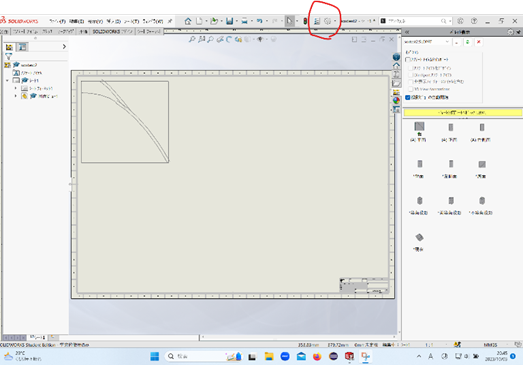Open the 表示(V) menu
This screenshot has height=365, width=523.
(95, 21)
